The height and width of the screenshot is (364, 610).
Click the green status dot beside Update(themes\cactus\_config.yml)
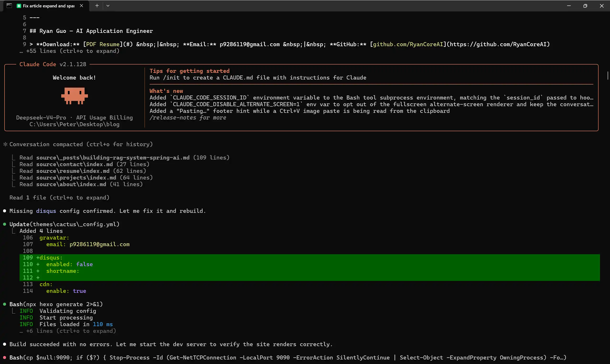click(x=5, y=224)
